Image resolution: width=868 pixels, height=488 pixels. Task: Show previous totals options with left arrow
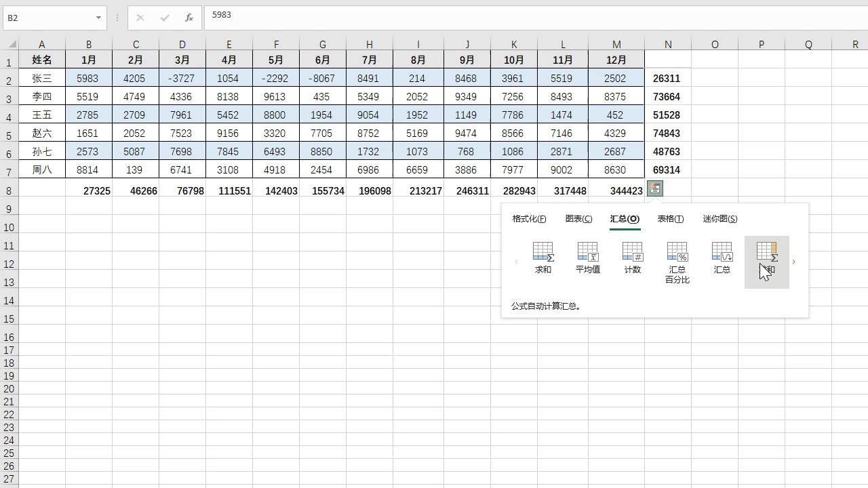click(x=516, y=262)
